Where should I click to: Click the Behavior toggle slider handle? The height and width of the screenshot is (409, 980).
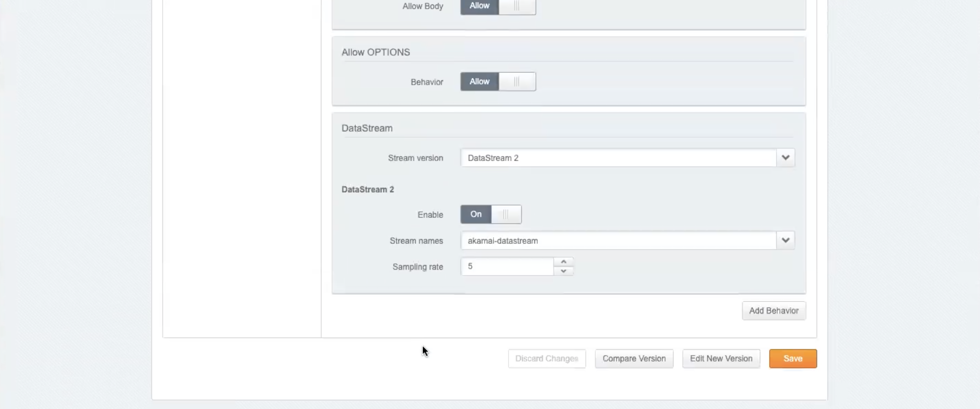[517, 81]
